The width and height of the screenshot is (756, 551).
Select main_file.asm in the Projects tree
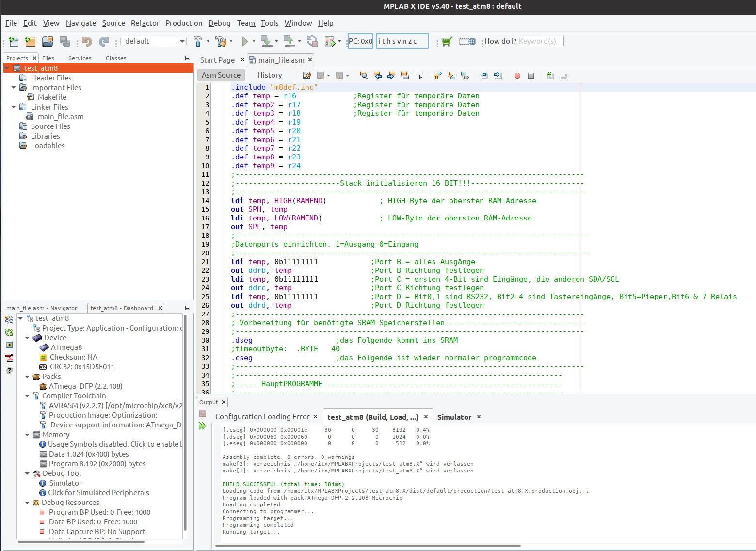click(x=61, y=117)
